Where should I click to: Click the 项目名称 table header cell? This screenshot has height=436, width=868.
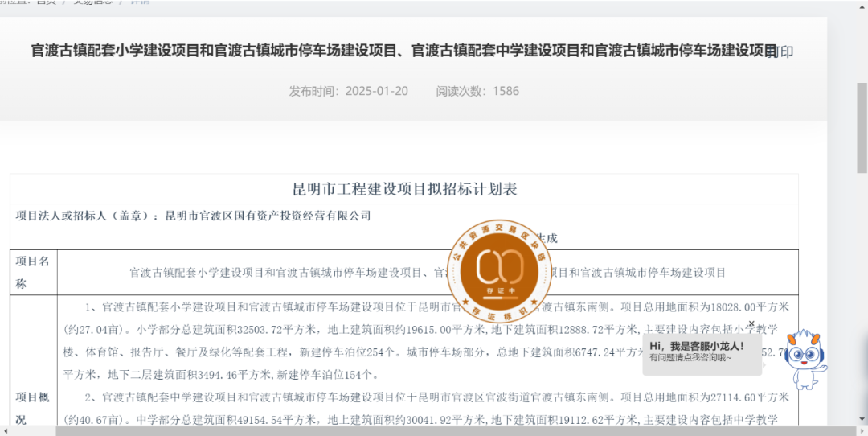(x=33, y=273)
